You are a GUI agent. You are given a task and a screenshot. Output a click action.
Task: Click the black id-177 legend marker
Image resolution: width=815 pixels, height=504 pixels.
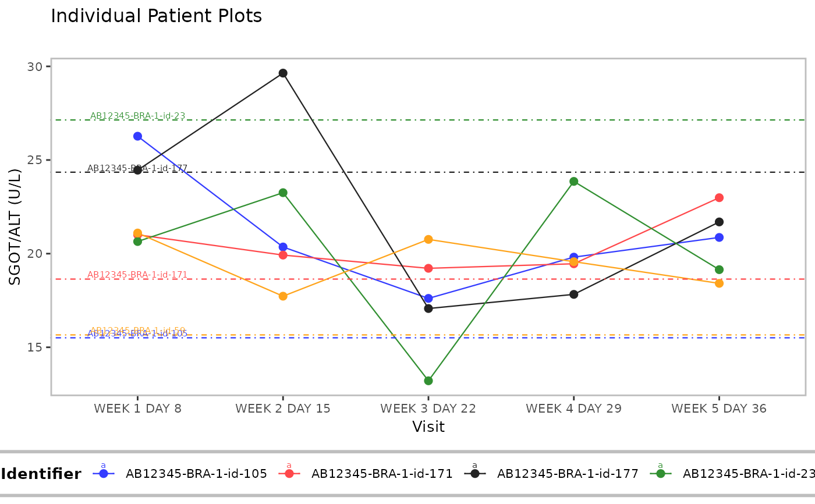[x=475, y=474]
